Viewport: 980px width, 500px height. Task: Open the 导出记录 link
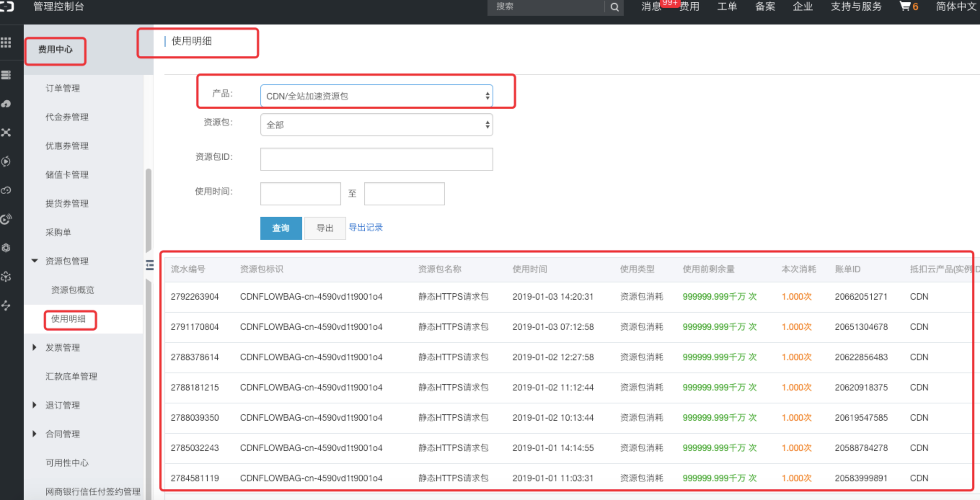[x=366, y=227]
